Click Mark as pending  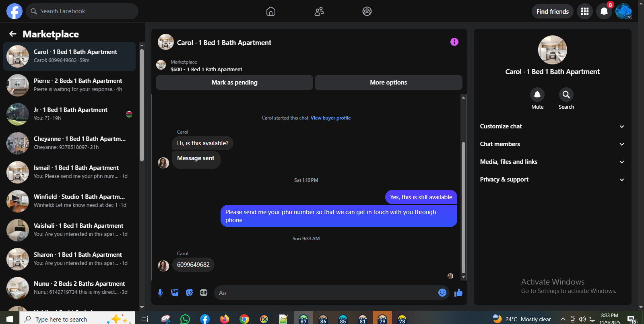point(235,83)
